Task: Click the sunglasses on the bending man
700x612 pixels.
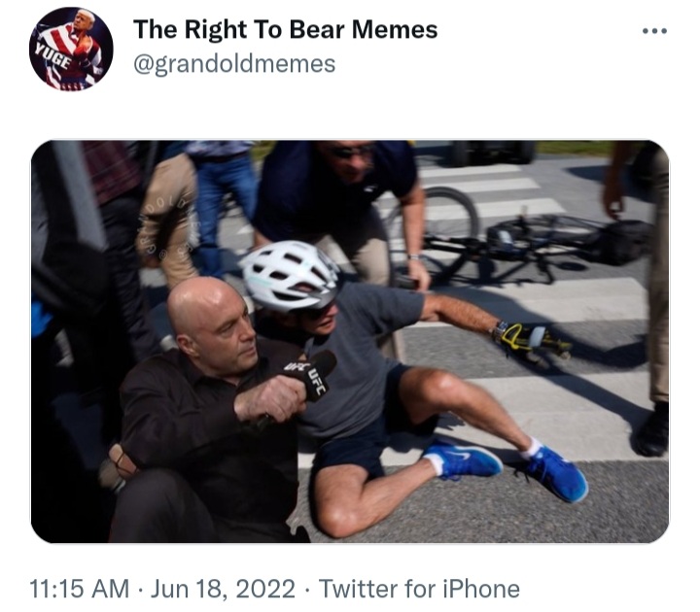Action: coord(351,153)
